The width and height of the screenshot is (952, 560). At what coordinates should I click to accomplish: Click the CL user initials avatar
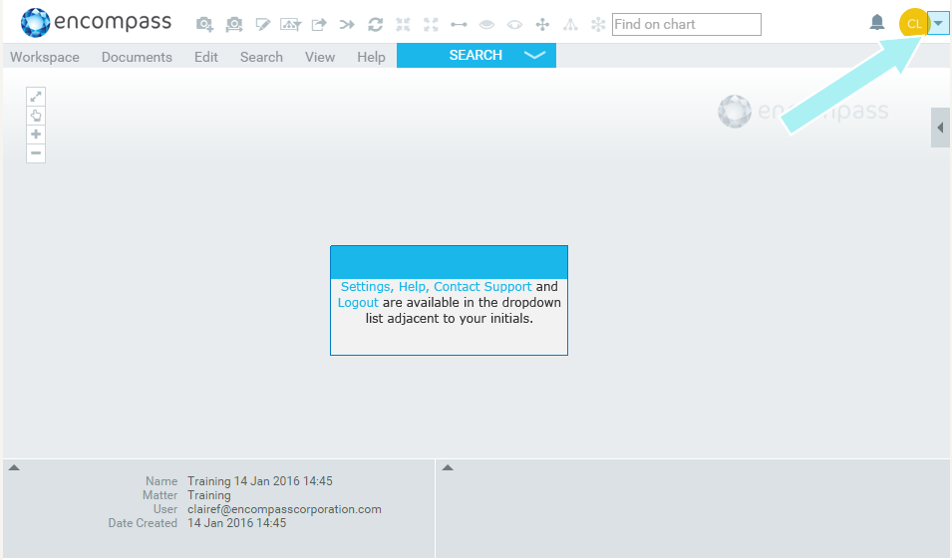[x=914, y=24]
